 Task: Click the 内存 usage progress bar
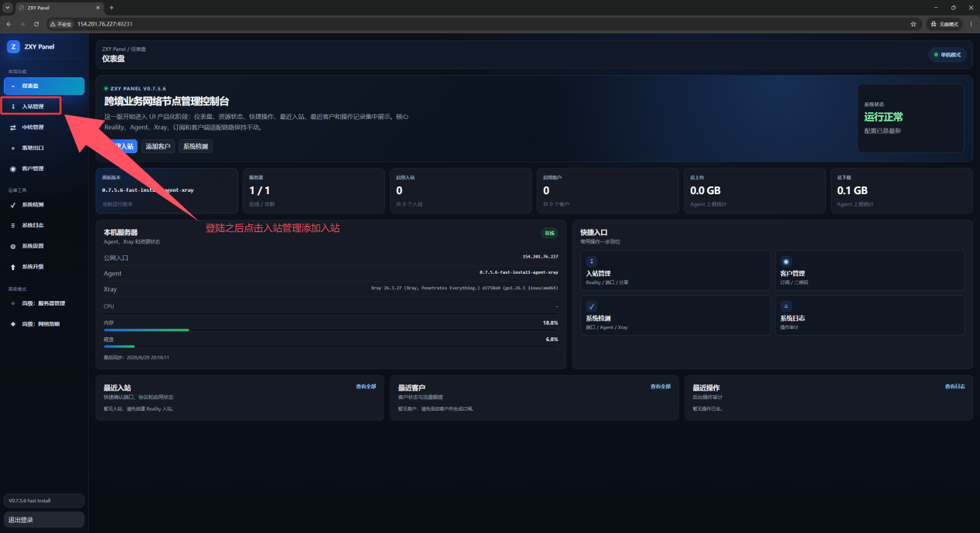(x=331, y=330)
